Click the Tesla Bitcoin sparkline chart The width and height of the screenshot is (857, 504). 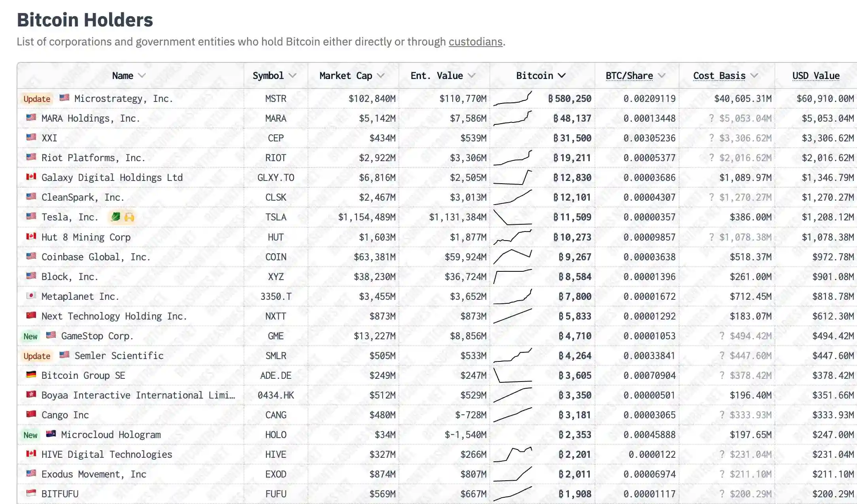[513, 217]
